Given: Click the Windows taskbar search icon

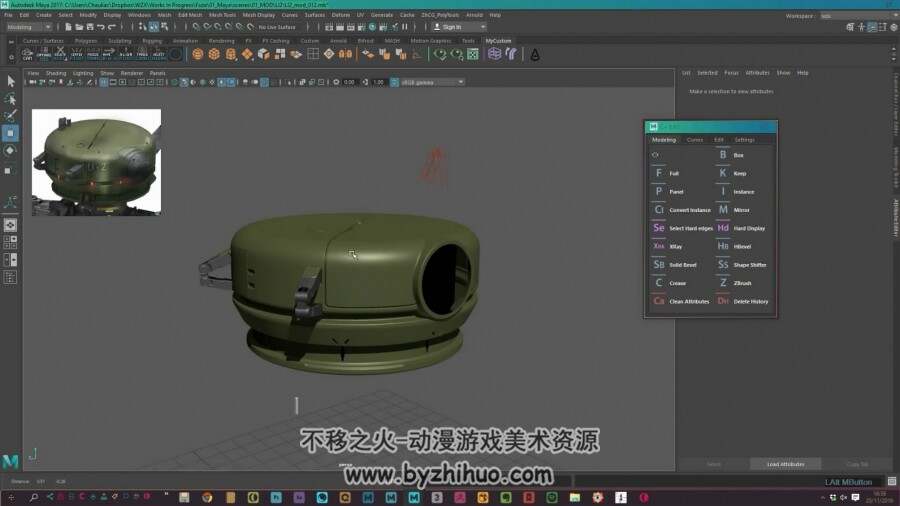Looking at the screenshot, I should (34, 497).
